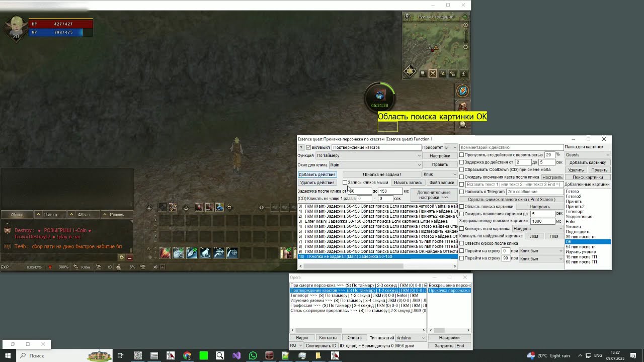Click the potion flask icon above the hotbar
The image size is (644, 362).
(185, 208)
